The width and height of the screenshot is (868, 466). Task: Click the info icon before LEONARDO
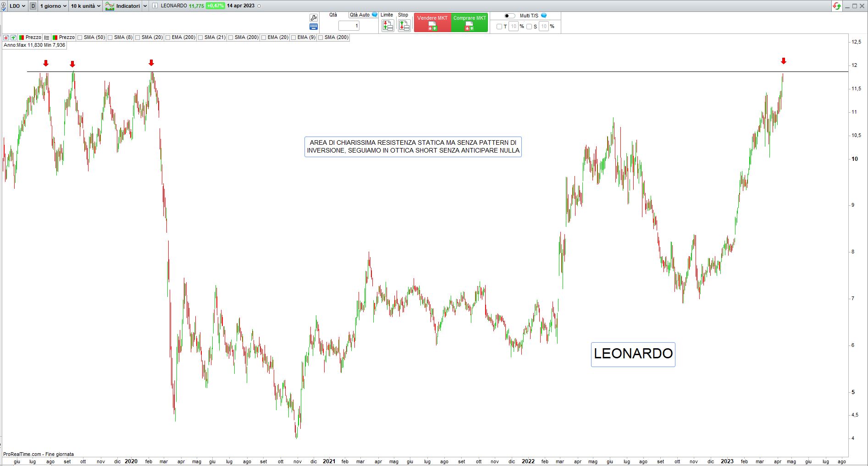(x=155, y=6)
